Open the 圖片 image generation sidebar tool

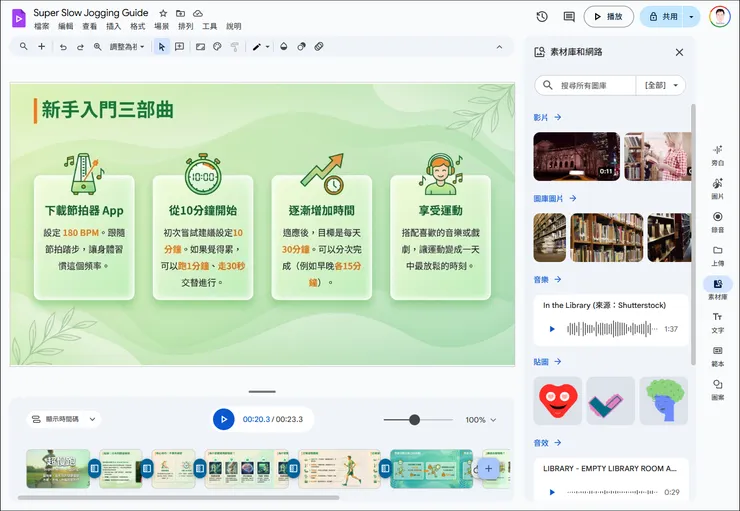717,189
